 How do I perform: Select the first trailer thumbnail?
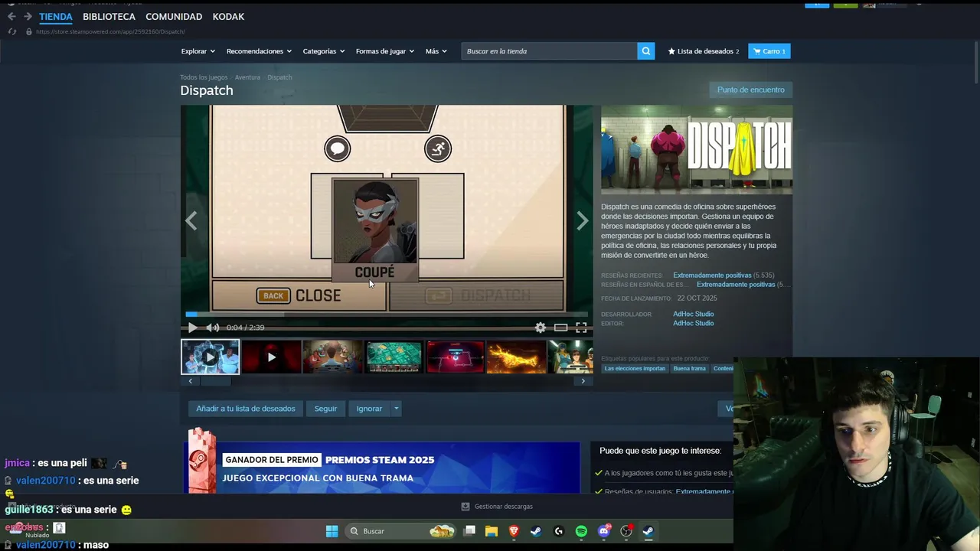click(x=210, y=357)
